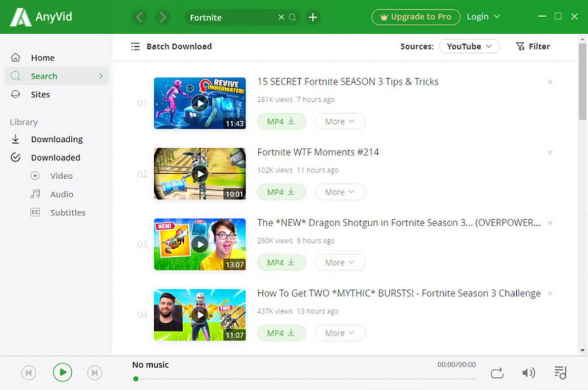Viewport: 588px width, 390px height.
Task: Download MP4 of 15 SECRET Fortnite Tips
Action: pos(281,122)
